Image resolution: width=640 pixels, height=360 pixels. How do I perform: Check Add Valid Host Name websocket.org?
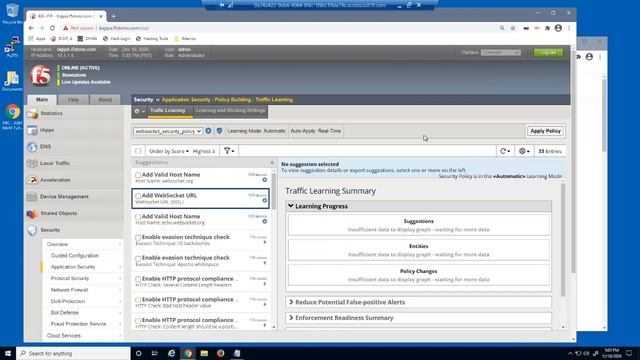click(x=138, y=175)
